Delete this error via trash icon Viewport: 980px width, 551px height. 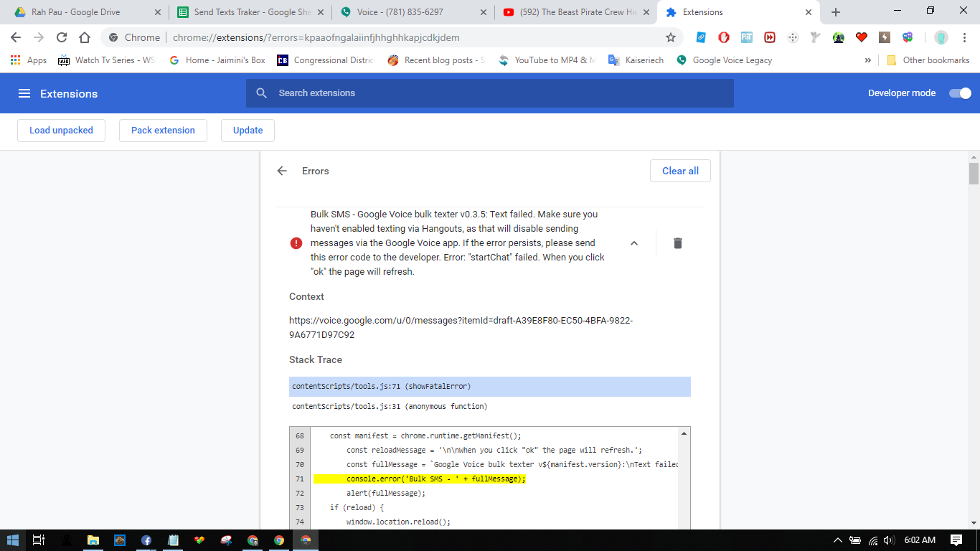(678, 243)
